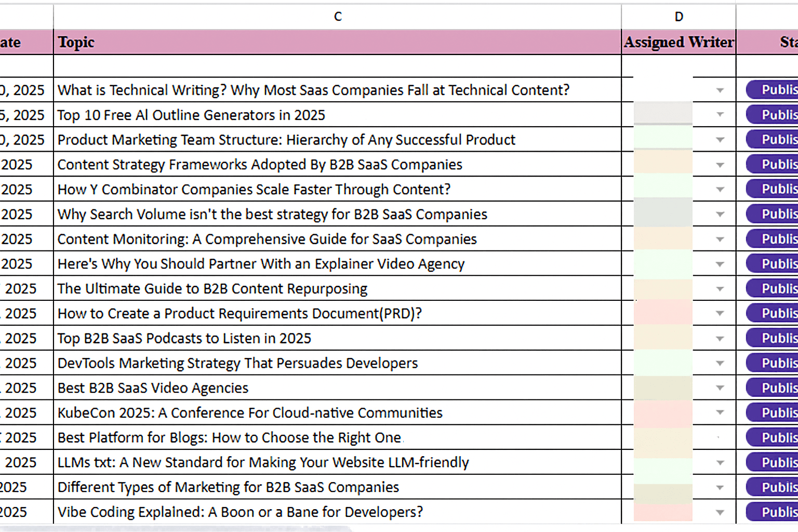The height and width of the screenshot is (532, 798).
Task: Click 'Different Types of Marketing for B2B SaaS Companies'
Action: (x=338, y=487)
